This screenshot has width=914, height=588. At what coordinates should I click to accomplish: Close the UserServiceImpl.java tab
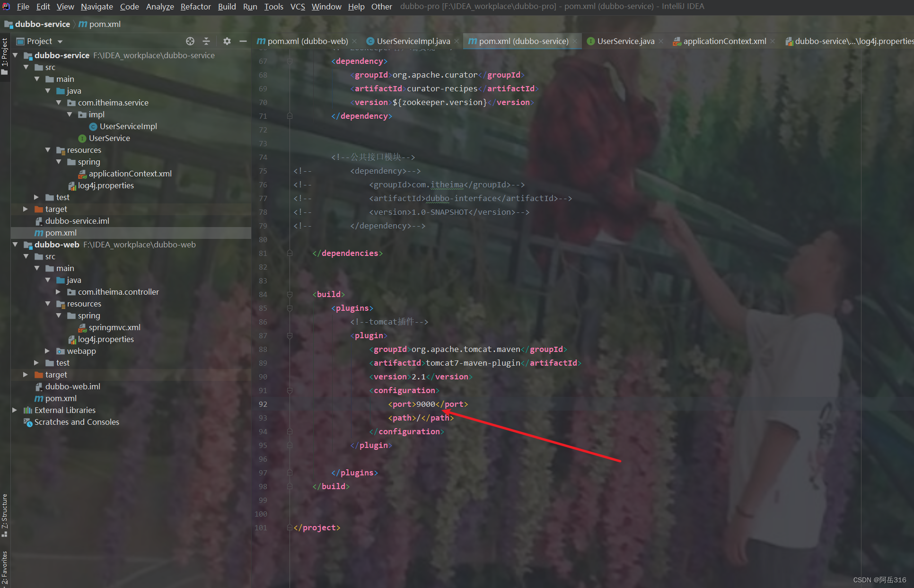click(457, 41)
